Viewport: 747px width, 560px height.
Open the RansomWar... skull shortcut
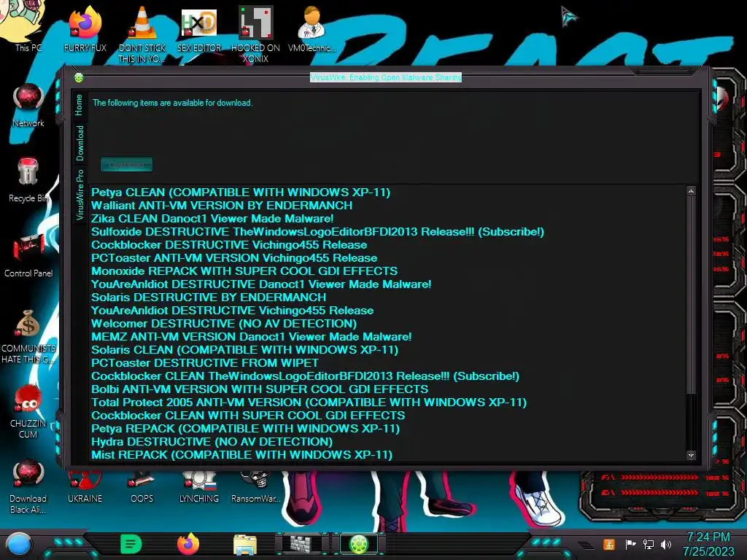(255, 488)
